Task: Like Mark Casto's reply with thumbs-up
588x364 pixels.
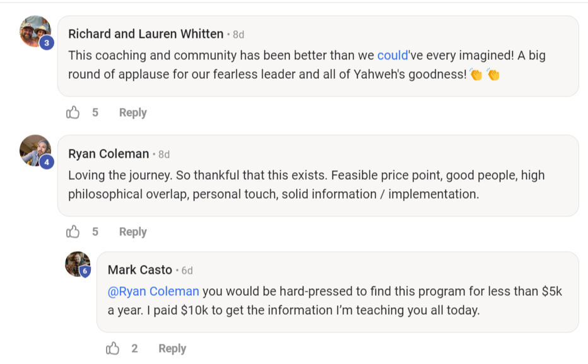Action: (x=113, y=348)
